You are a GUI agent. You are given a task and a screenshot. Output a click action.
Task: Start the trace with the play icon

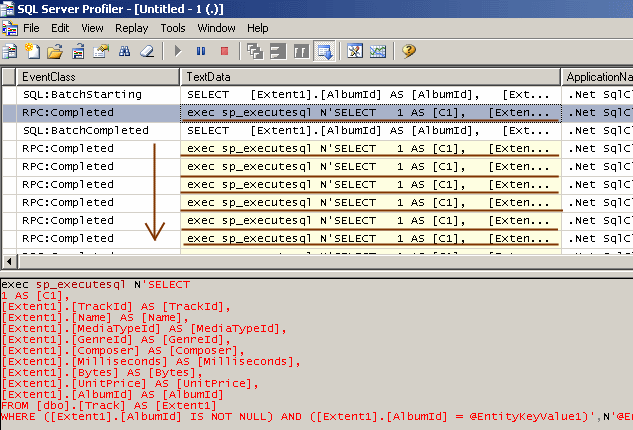click(x=178, y=51)
